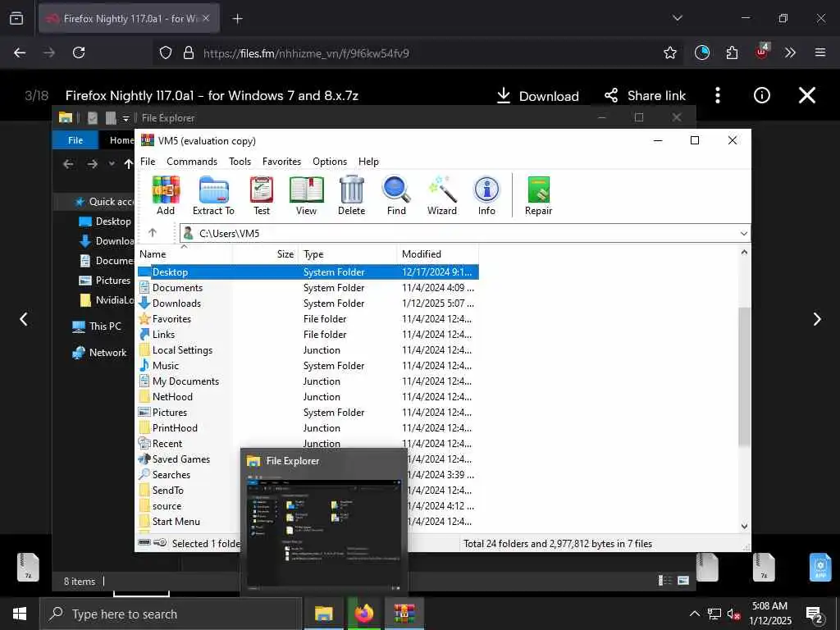Open File Explorer recent locations dropdown
Screen dimensions: 840x630
coord(112,163)
